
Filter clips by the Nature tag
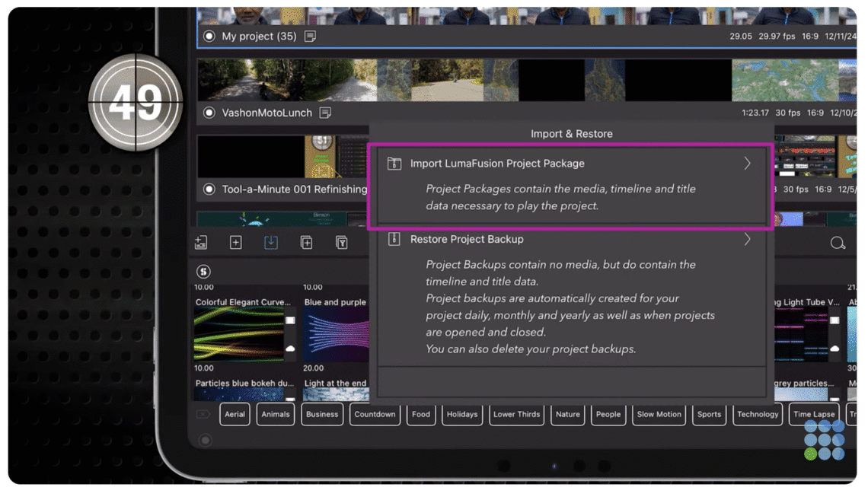[x=568, y=415]
